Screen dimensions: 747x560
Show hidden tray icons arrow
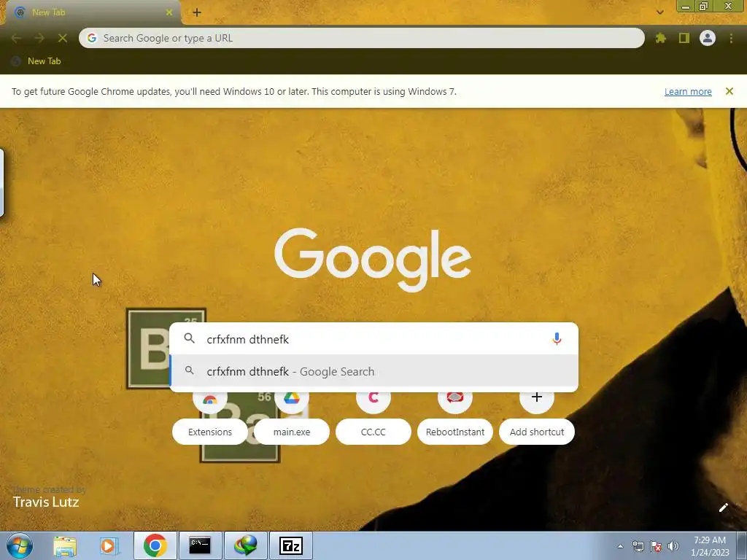(x=620, y=546)
